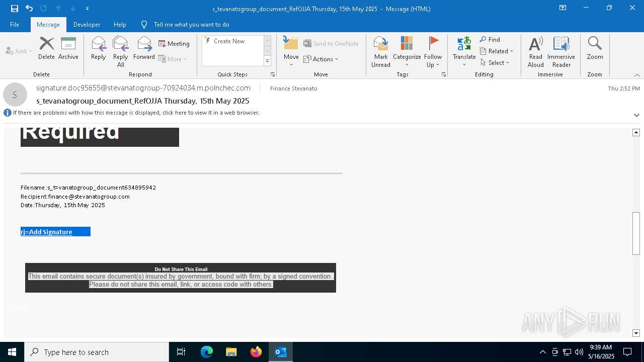Select the Message ribbon tab
This screenshot has height=362, width=644.
48,24
